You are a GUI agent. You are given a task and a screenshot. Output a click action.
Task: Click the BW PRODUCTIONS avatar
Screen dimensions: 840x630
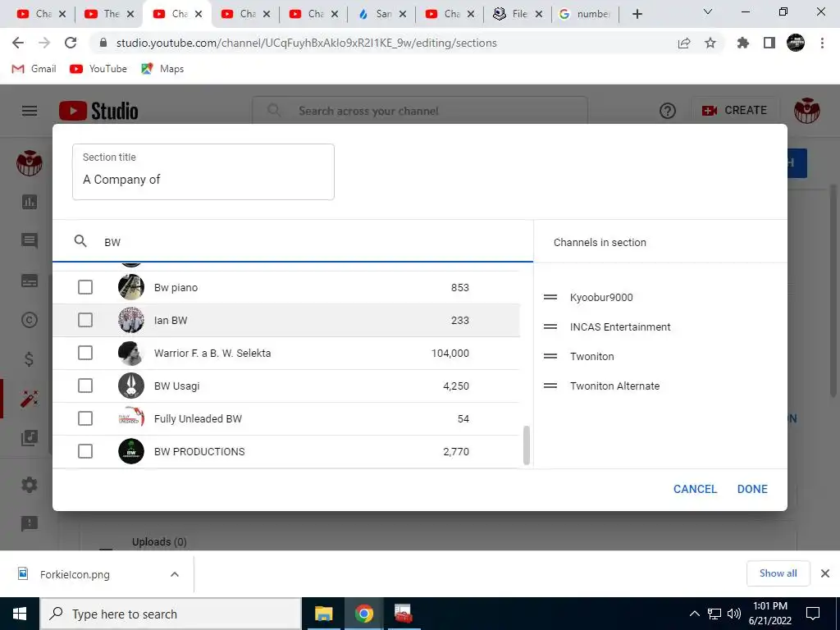point(131,451)
